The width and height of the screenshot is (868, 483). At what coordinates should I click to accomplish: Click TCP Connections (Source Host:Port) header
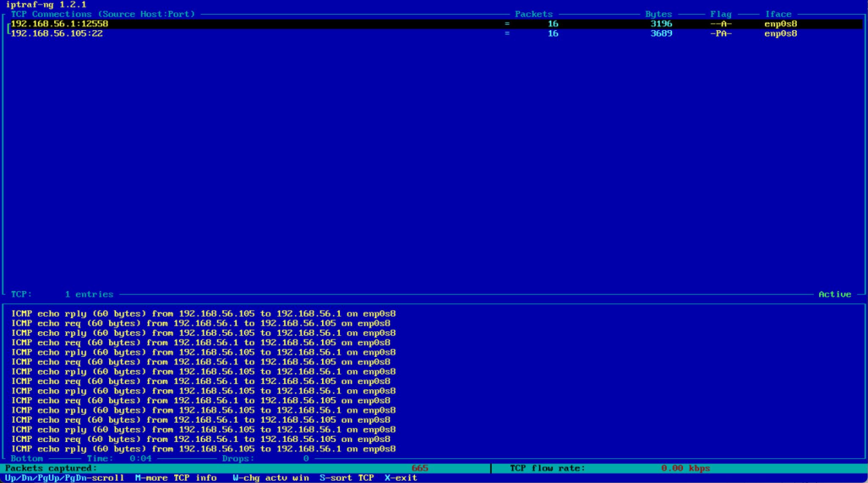click(103, 14)
